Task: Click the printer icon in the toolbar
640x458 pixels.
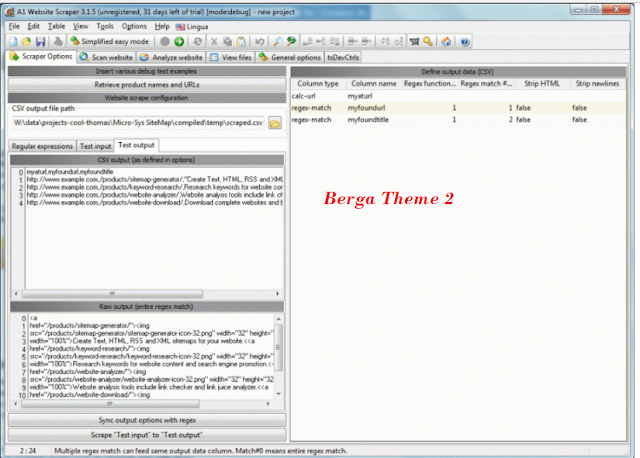Action: 58,42
